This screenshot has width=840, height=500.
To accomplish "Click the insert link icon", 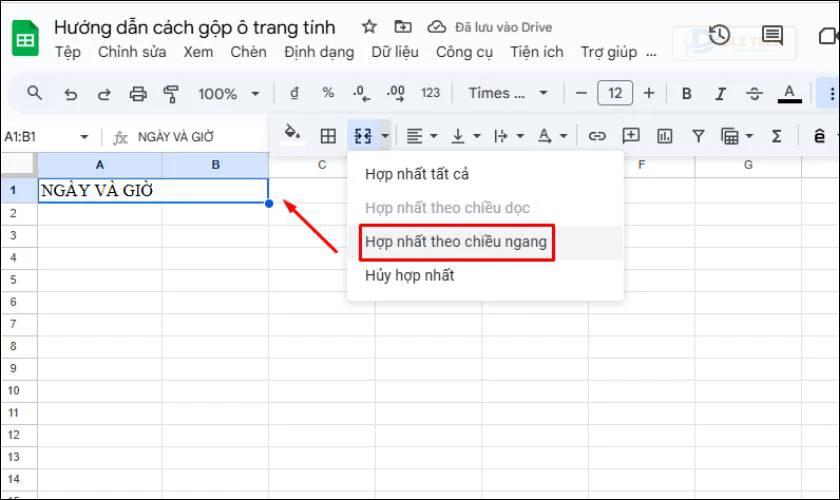I will tap(597, 136).
